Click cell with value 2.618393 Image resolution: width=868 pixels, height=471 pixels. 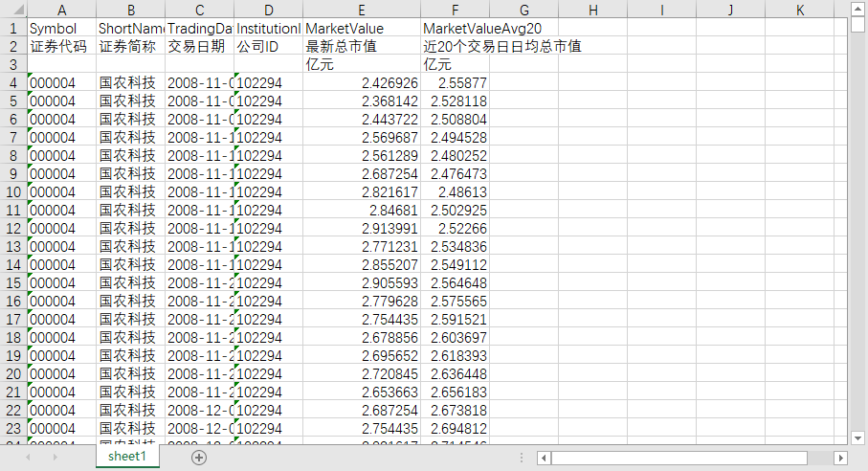click(x=455, y=356)
